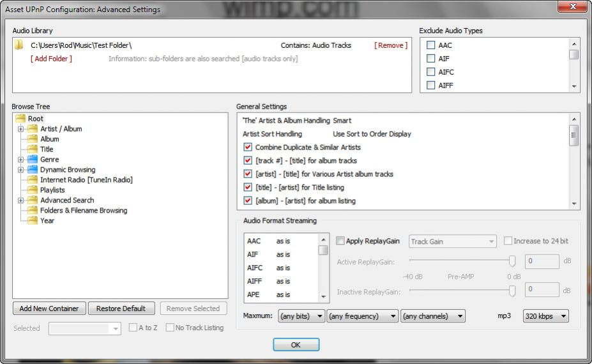Select Advanced Search in the Browse Tree
Screen dimensions: 592x364
click(x=66, y=200)
